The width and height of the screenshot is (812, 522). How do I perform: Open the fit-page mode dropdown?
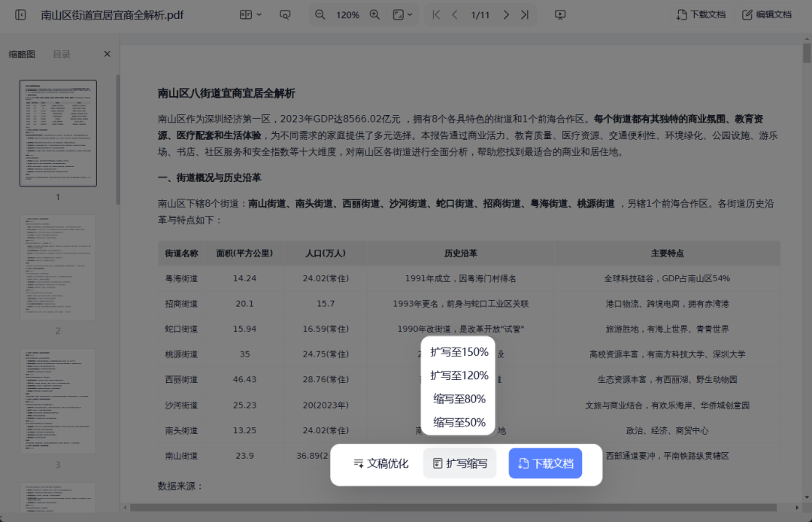click(x=403, y=15)
